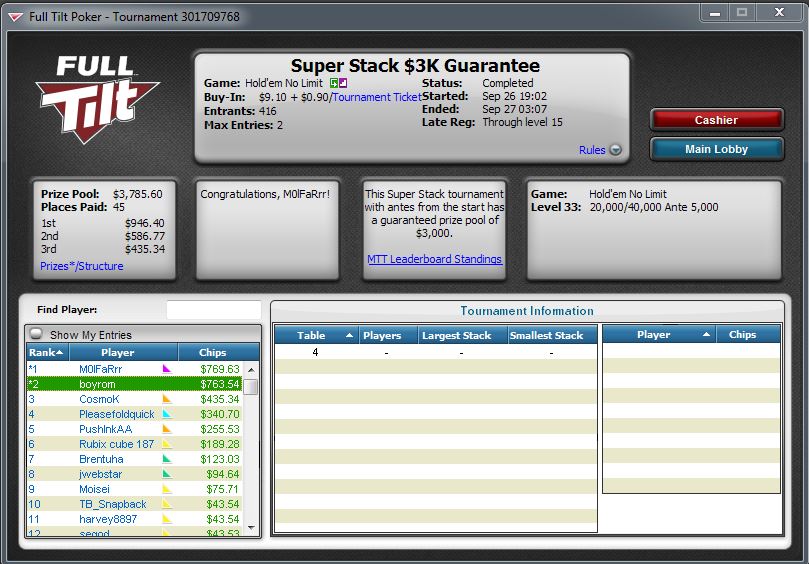Sort by the Chips header in Tournament Information
Image resolution: width=809 pixels, height=564 pixels.
[x=748, y=334]
